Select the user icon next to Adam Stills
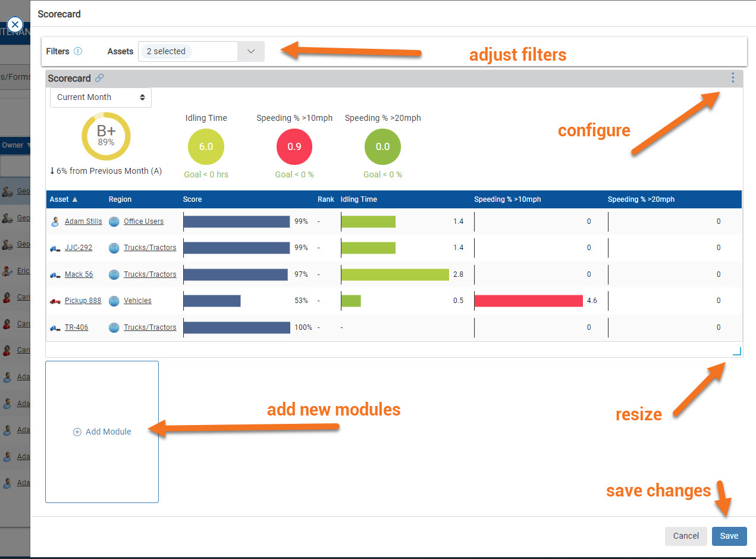 point(55,221)
